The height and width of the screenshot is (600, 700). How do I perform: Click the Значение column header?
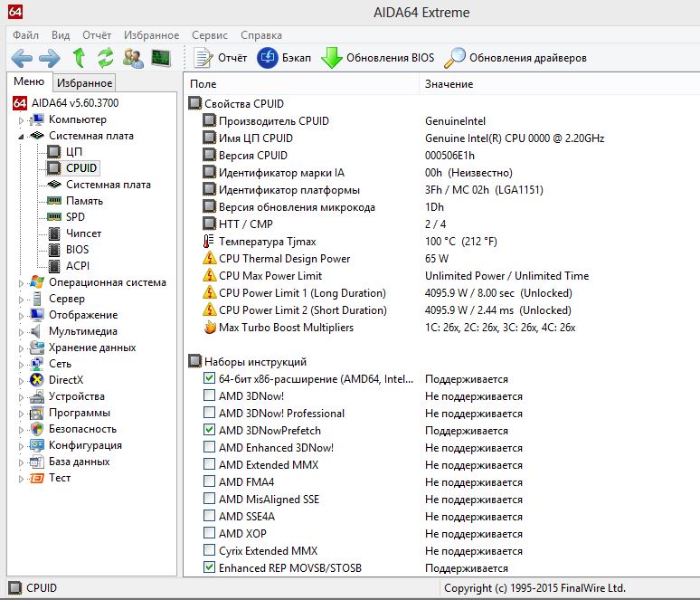tap(560, 83)
